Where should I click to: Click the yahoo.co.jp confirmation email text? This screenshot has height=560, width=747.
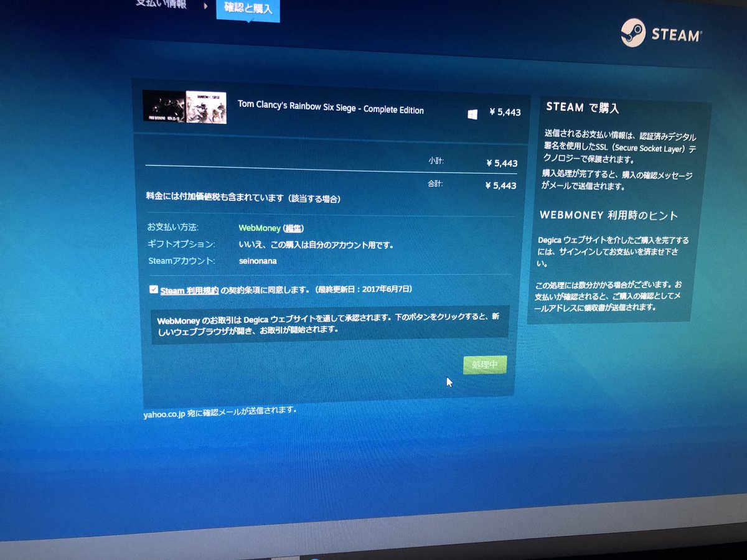tap(220, 413)
